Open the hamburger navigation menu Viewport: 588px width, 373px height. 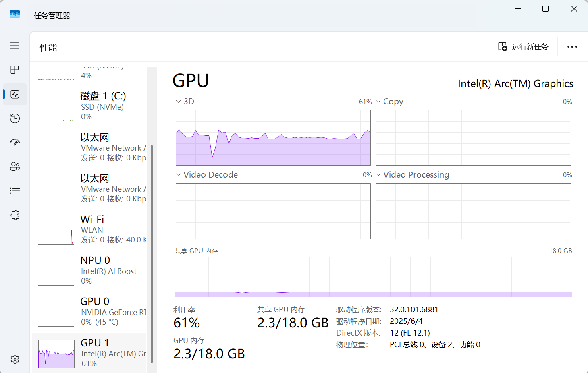pos(15,46)
